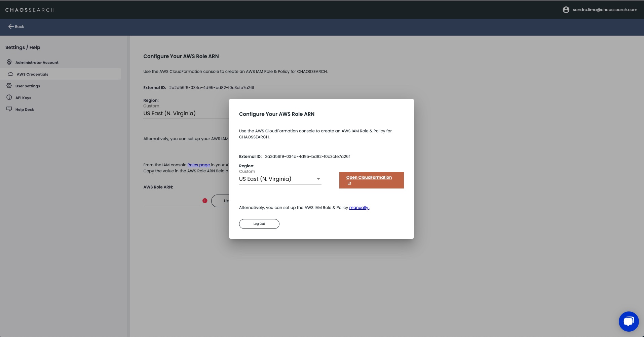Click the Settings / Help heading
644x337 pixels.
(23, 47)
